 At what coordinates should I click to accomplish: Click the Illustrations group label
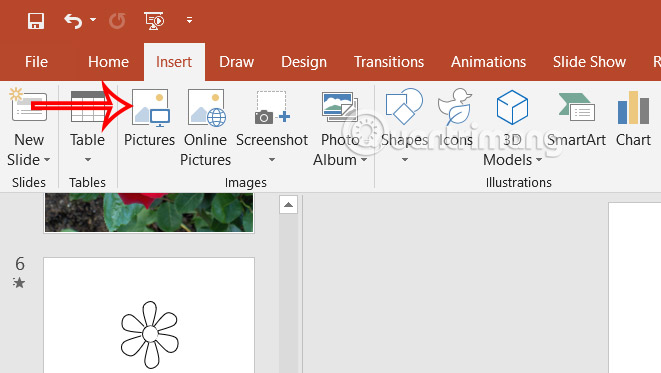coord(519,182)
